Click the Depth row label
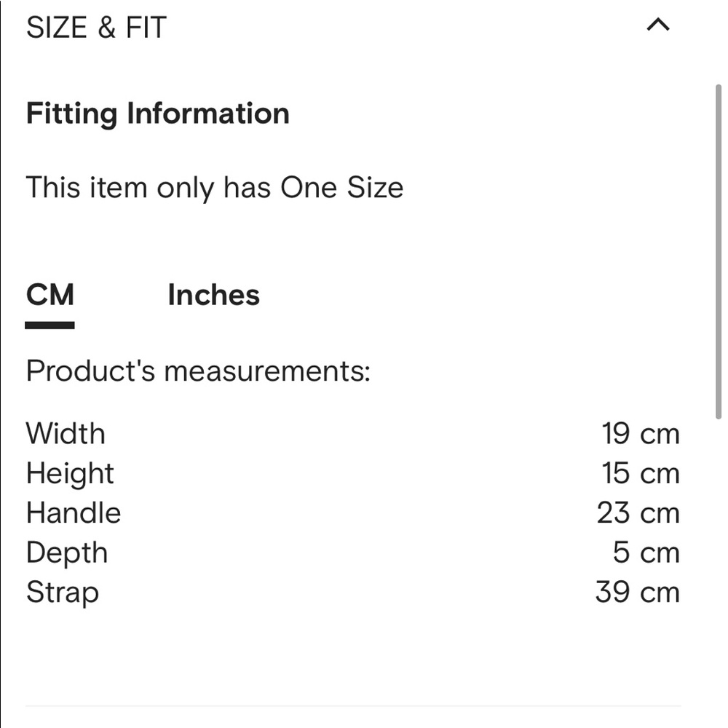 click(67, 553)
